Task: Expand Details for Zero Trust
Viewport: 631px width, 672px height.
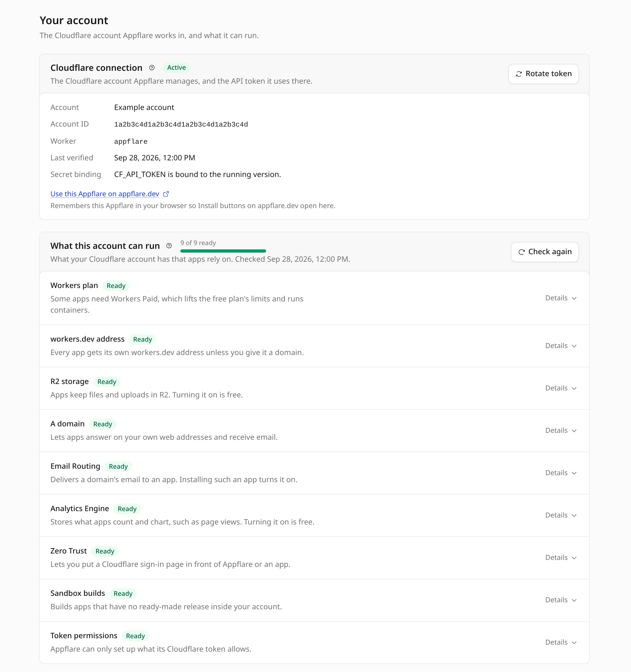Action: [x=561, y=557]
